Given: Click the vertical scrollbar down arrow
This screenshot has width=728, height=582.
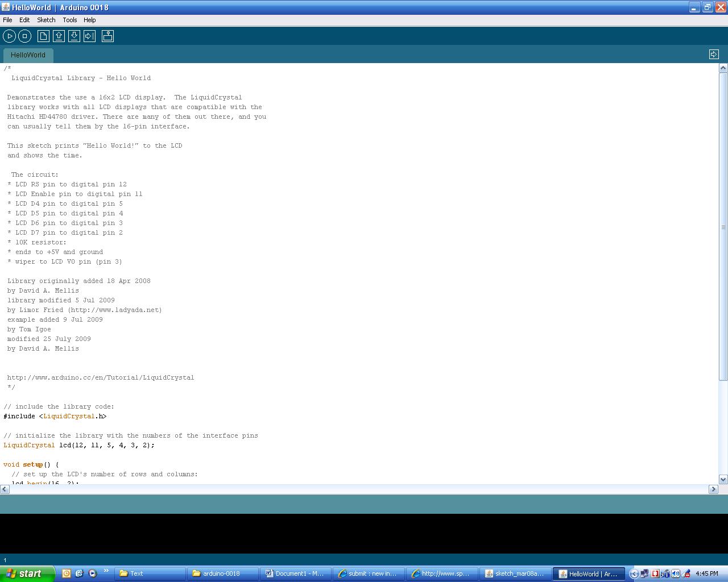Looking at the screenshot, I should tap(723, 479).
